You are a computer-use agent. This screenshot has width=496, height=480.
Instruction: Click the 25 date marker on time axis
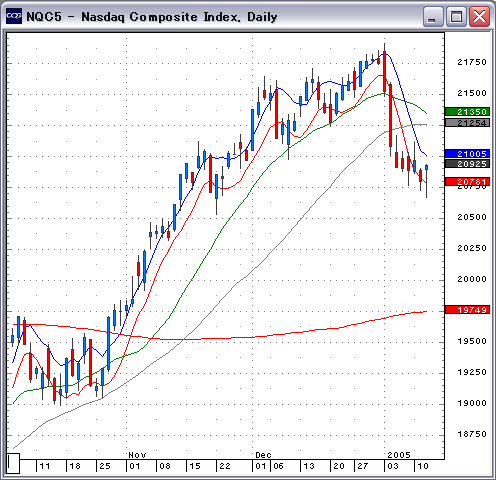point(105,466)
